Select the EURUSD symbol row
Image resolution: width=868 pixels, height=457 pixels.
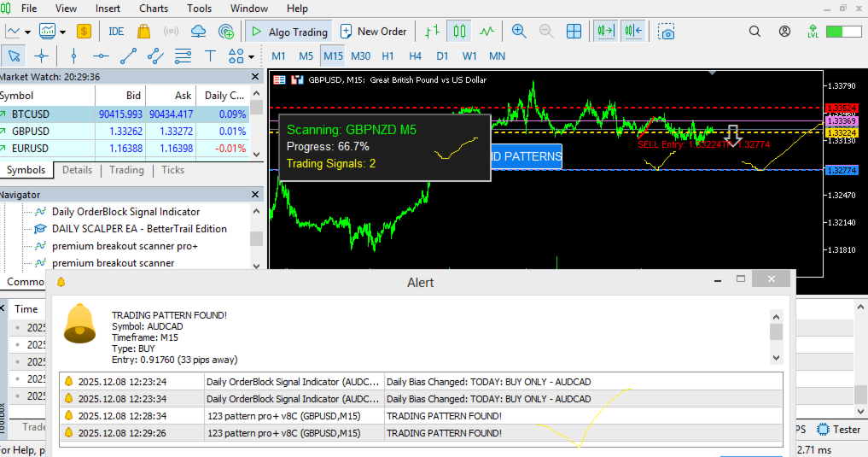coord(125,149)
